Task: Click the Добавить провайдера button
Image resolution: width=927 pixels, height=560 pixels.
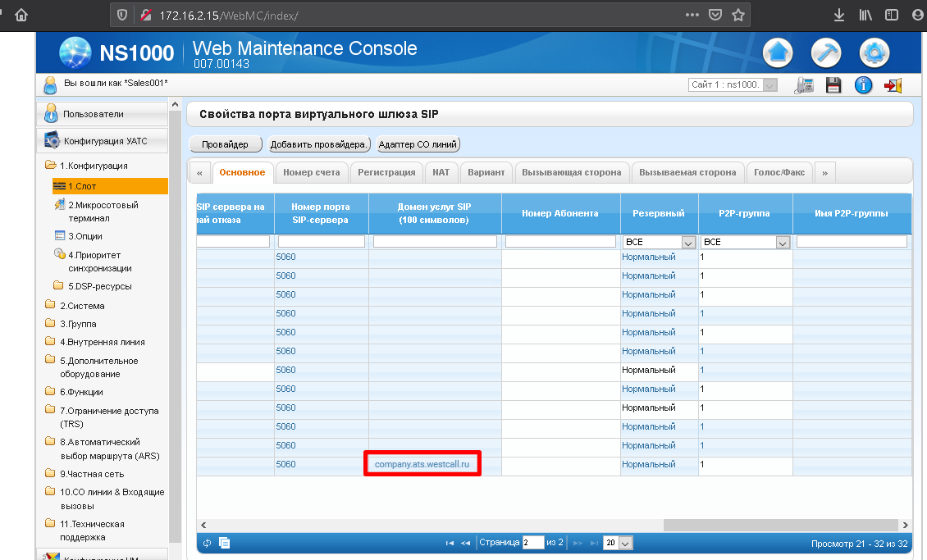Action: tap(320, 144)
